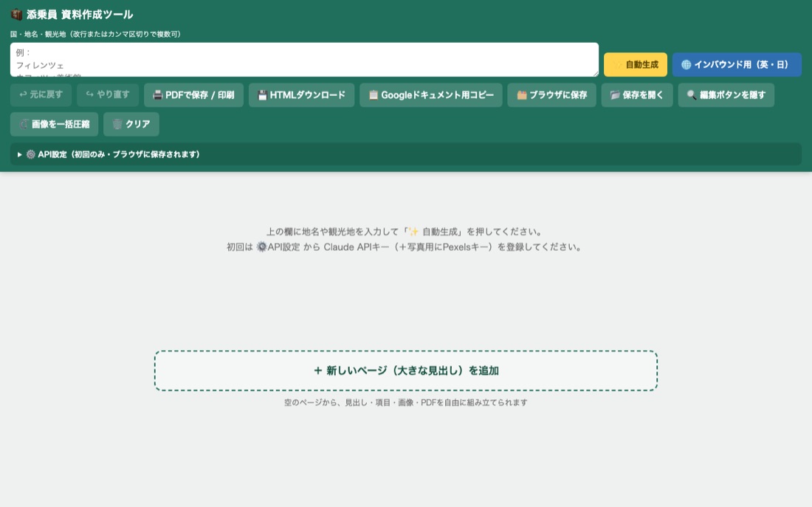The height and width of the screenshot is (507, 812).
Task: Click the folder icon on 保存を開く
Action: [x=615, y=95]
